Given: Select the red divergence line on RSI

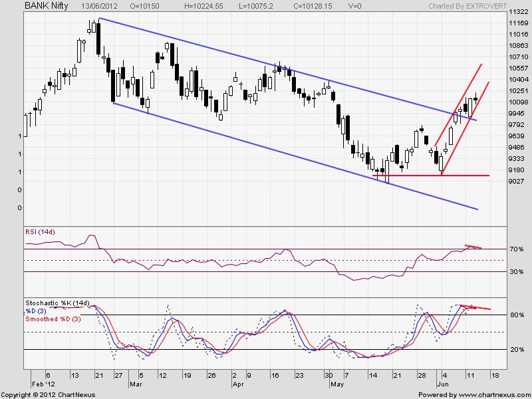Looking at the screenshot, I should pyautogui.click(x=473, y=247).
